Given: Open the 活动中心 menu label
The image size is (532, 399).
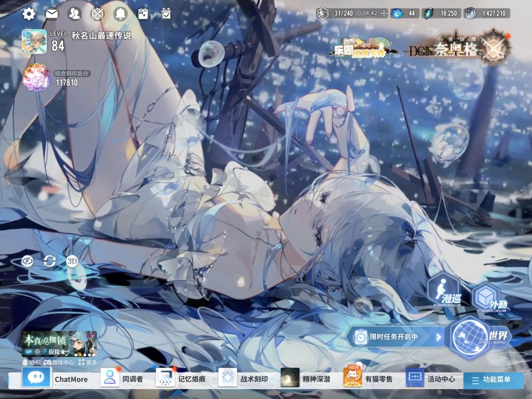Looking at the screenshot, I should (x=441, y=379).
